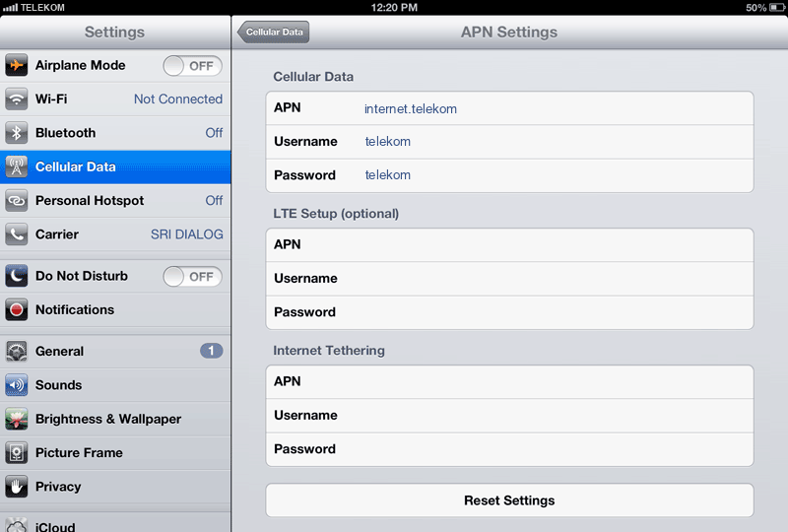Screen dimensions: 788x532
Task: Tap the SRI DIALOG carrier value
Action: [x=187, y=234]
